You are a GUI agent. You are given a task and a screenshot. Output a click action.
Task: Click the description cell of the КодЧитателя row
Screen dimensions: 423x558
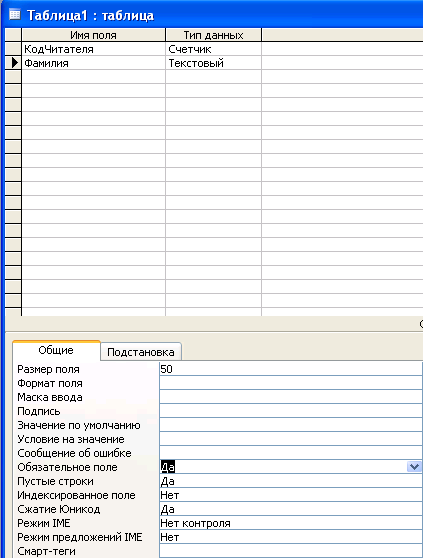342,49
